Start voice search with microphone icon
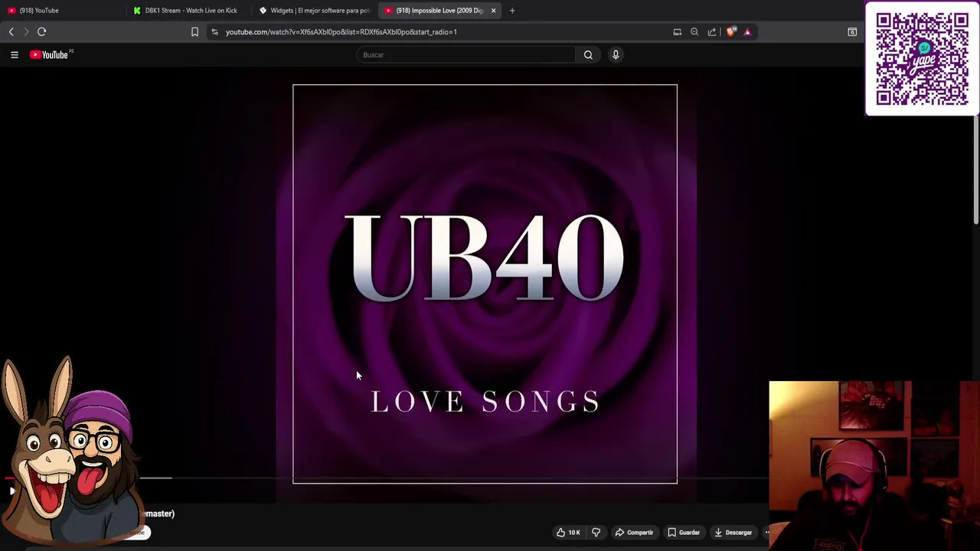This screenshot has width=980, height=551. (616, 55)
